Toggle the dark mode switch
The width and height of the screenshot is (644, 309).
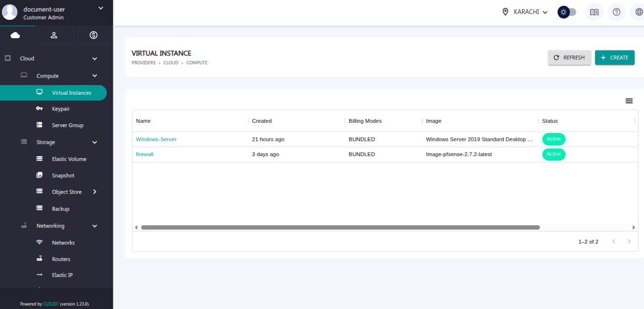[567, 12]
